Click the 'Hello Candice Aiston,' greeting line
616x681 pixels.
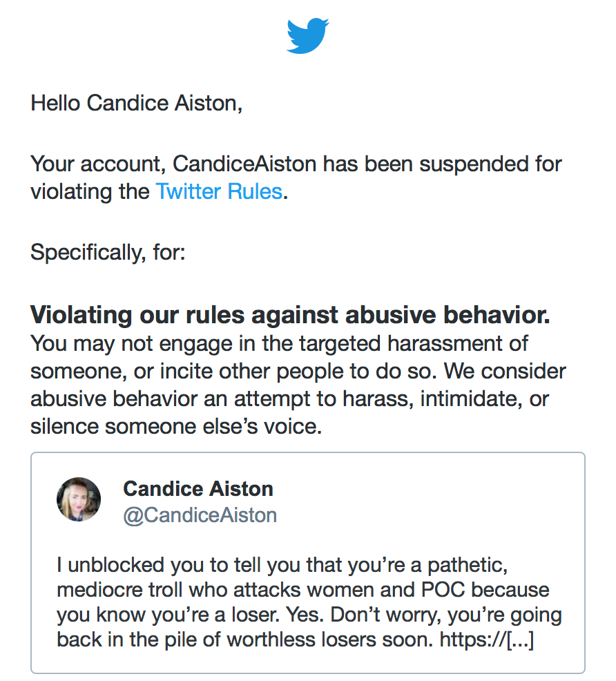coord(137,104)
